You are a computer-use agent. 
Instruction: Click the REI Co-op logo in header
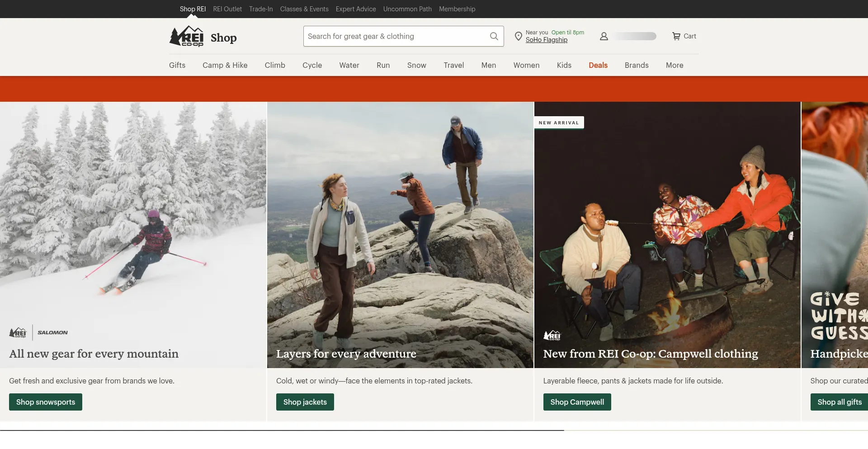tap(186, 37)
